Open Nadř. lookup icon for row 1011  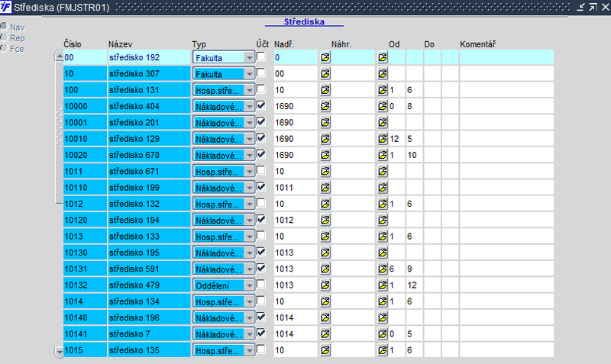(325, 171)
